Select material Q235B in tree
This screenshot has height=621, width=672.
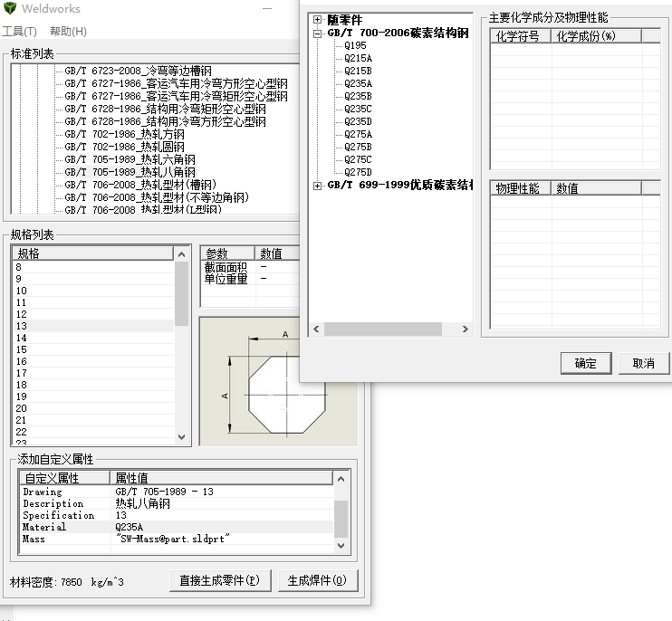[x=359, y=96]
